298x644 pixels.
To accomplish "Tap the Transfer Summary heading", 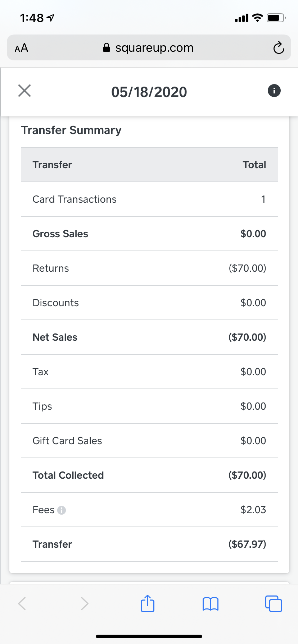I will click(71, 130).
